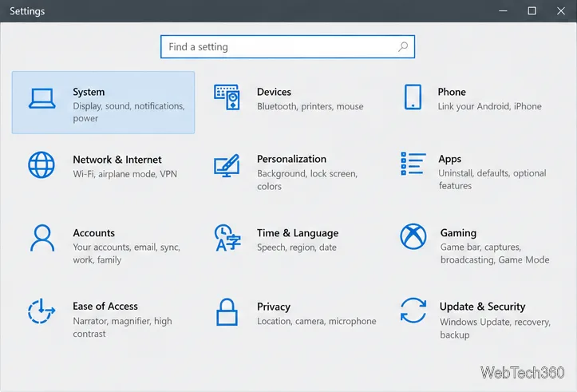Click 'Location, camera, microphone' description
Screen dimensions: 577x392
pyautogui.click(x=317, y=321)
